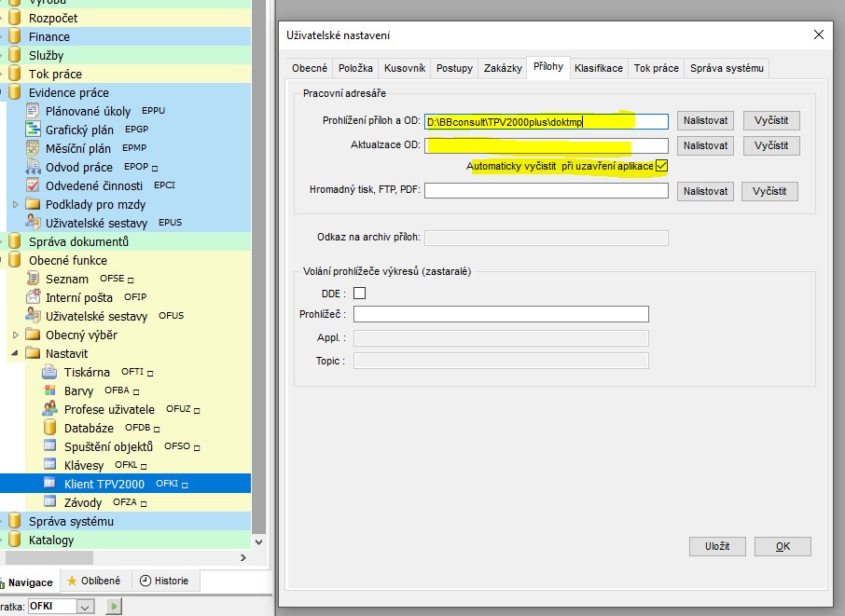Switch to the Klasifikace tab
This screenshot has width=845, height=616.
click(x=598, y=68)
